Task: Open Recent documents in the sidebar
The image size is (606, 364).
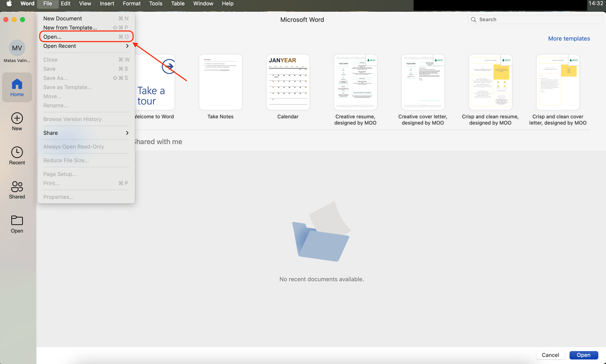Action: click(17, 156)
